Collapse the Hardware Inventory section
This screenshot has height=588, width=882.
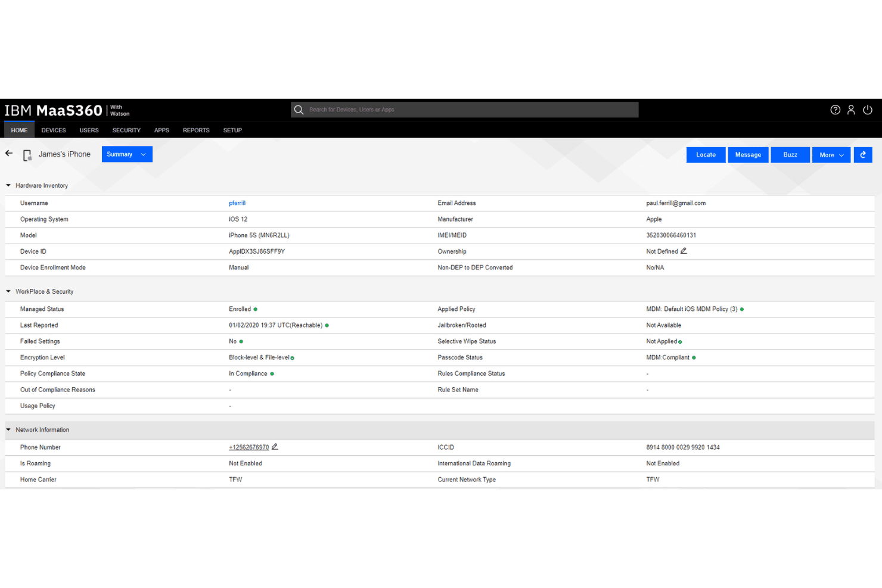click(x=8, y=185)
